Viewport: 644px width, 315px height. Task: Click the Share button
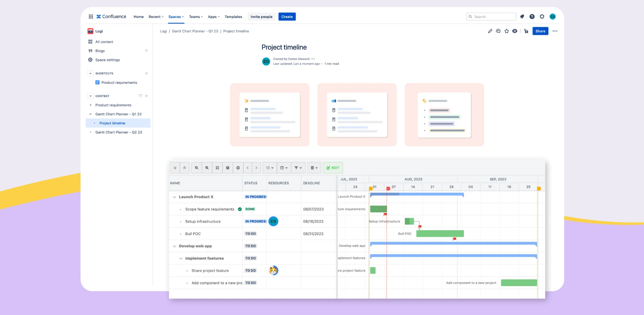pos(540,31)
